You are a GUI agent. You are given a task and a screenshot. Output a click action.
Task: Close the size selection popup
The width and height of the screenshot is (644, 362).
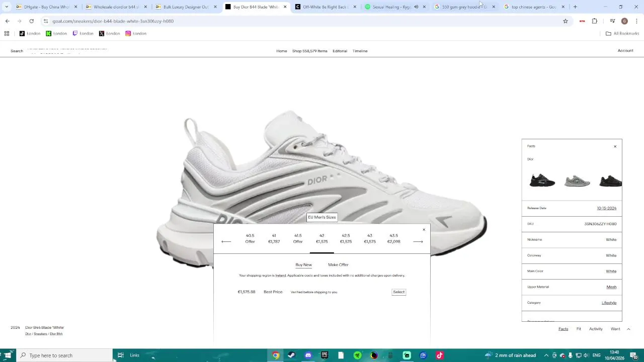click(x=424, y=230)
